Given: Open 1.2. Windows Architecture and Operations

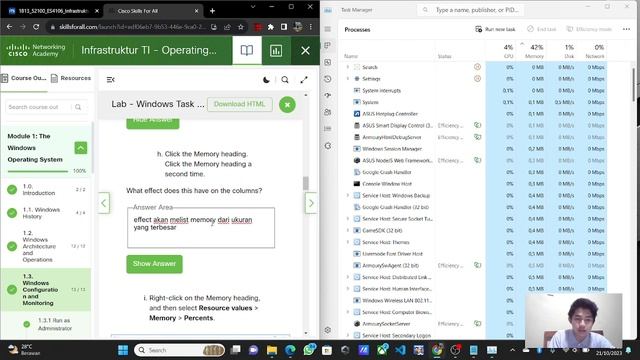Looking at the screenshot, I should click(x=46, y=246).
